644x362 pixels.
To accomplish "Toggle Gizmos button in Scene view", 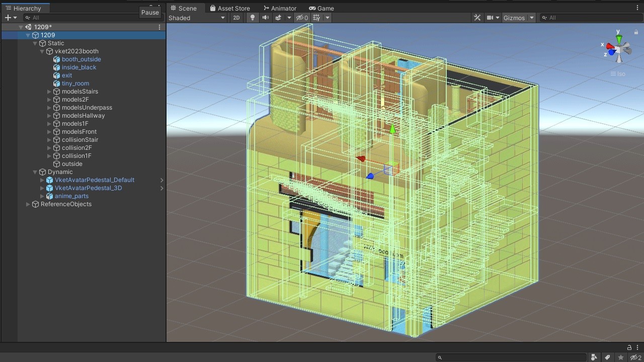I will 514,18.
